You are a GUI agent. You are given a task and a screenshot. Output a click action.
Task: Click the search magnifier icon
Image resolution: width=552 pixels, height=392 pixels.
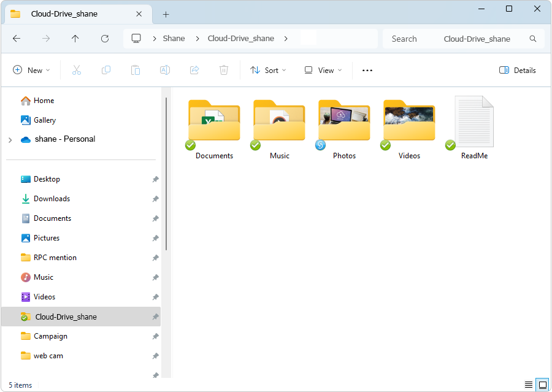(533, 39)
